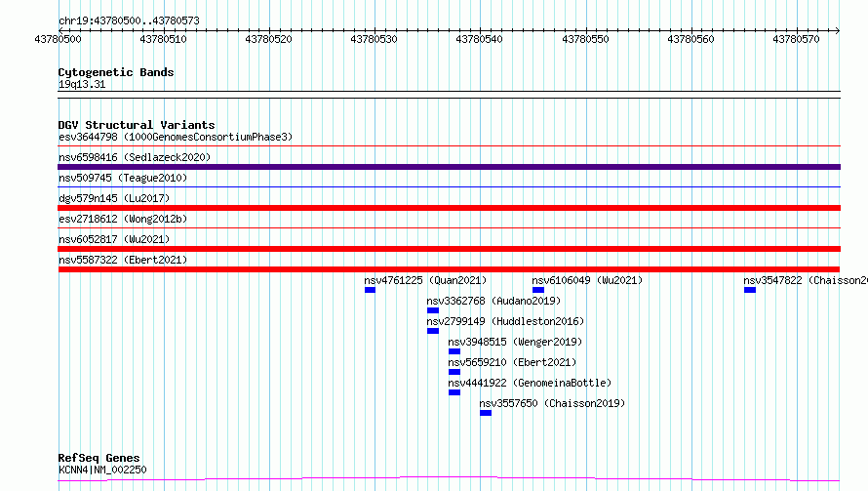
Task: Click ruler position 43780540
Action: [x=480, y=39]
